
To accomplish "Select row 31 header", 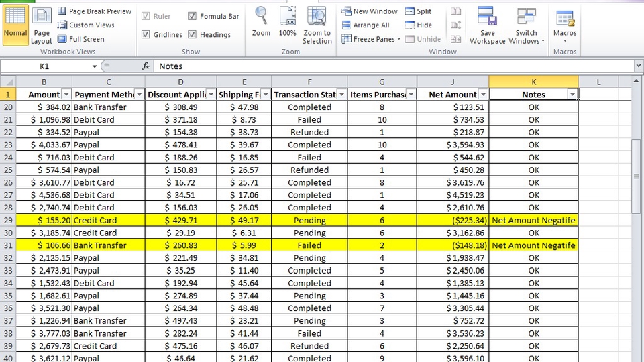I will (x=8, y=245).
